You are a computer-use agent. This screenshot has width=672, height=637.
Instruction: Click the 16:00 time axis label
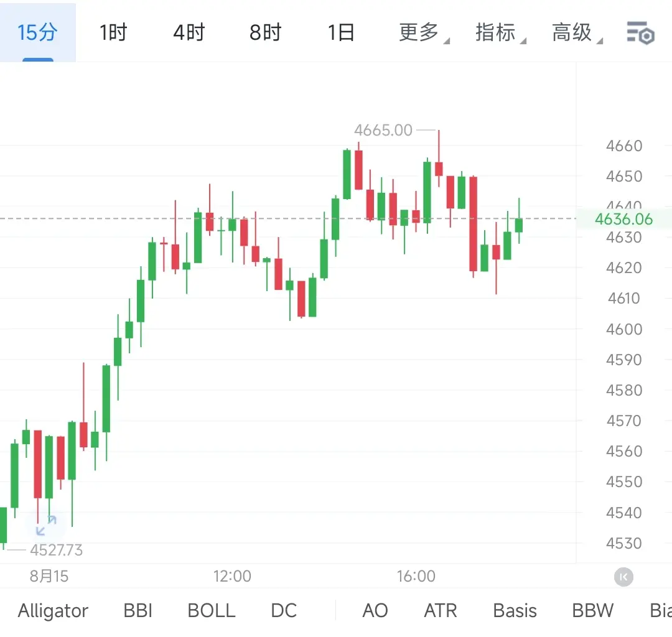pos(416,576)
